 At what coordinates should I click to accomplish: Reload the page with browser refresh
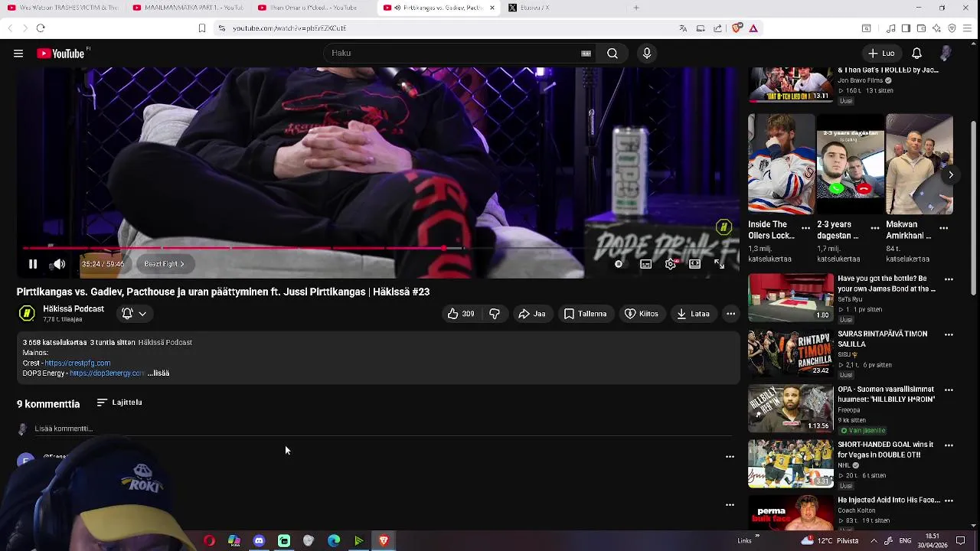(41, 28)
